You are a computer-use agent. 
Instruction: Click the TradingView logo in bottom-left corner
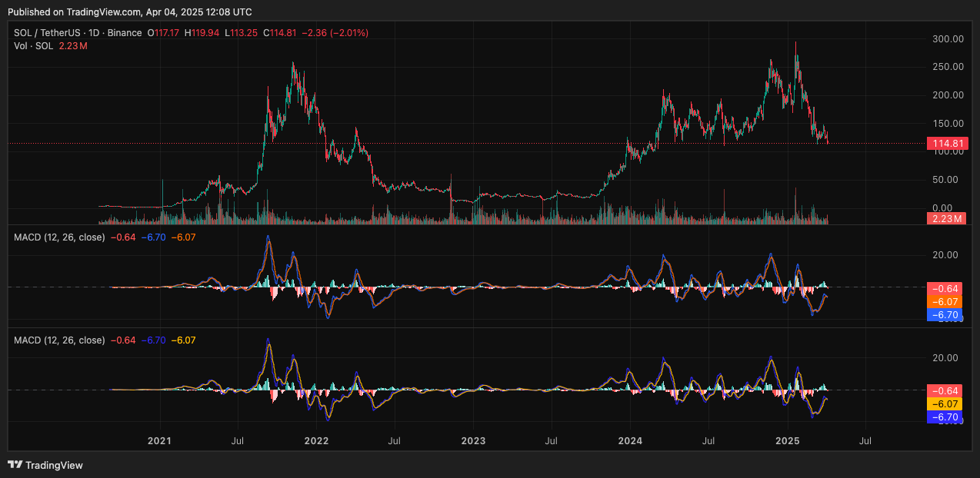(x=45, y=465)
